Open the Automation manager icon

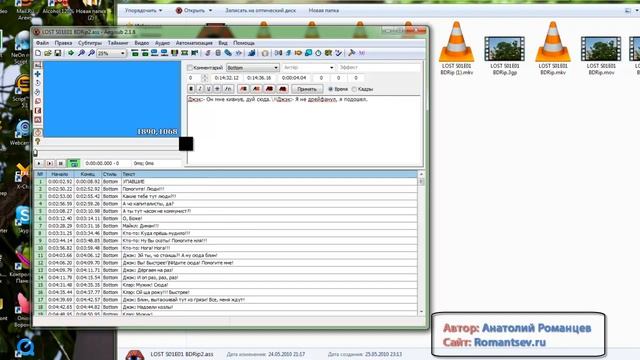click(251, 53)
